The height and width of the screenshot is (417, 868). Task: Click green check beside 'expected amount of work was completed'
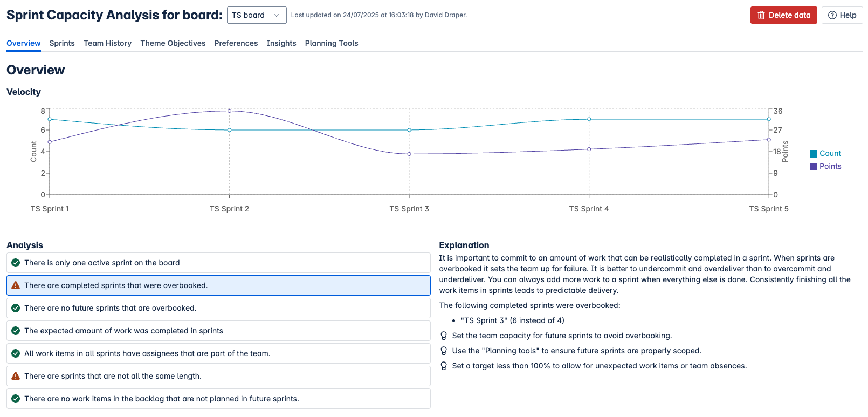tap(16, 331)
